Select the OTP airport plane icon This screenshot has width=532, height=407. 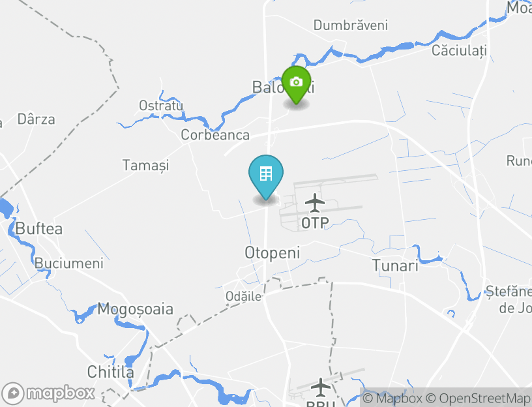coord(315,203)
